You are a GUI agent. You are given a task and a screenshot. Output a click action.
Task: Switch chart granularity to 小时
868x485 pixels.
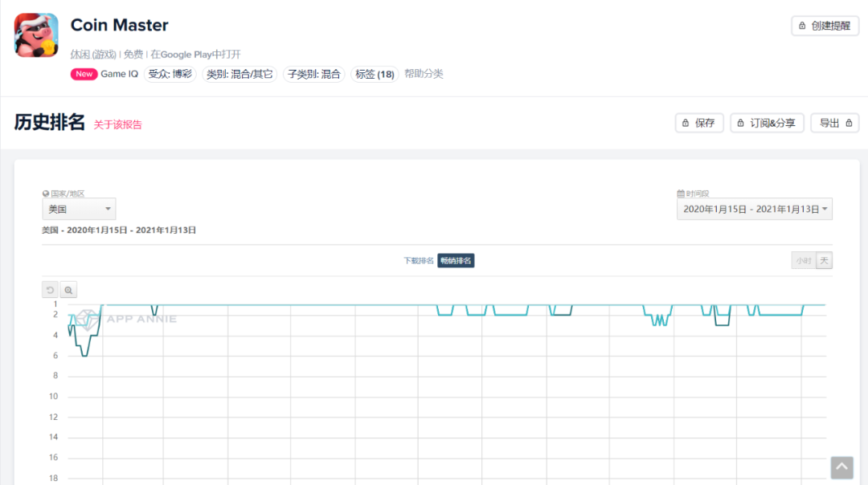803,260
